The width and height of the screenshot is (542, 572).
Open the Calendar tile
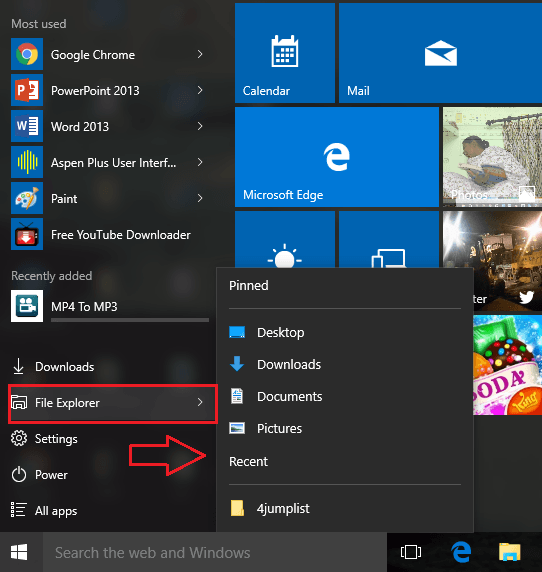(x=285, y=53)
